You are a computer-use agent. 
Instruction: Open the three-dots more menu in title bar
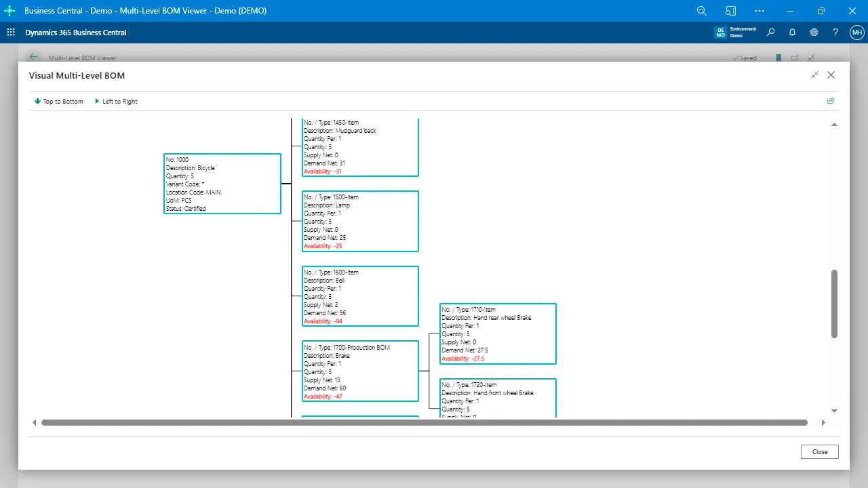759,11
